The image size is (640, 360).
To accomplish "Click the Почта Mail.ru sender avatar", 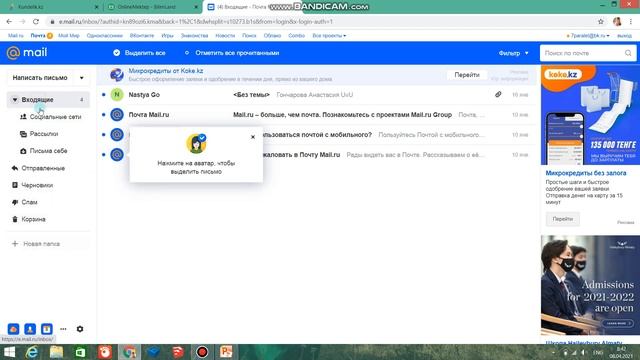I will 117,115.
